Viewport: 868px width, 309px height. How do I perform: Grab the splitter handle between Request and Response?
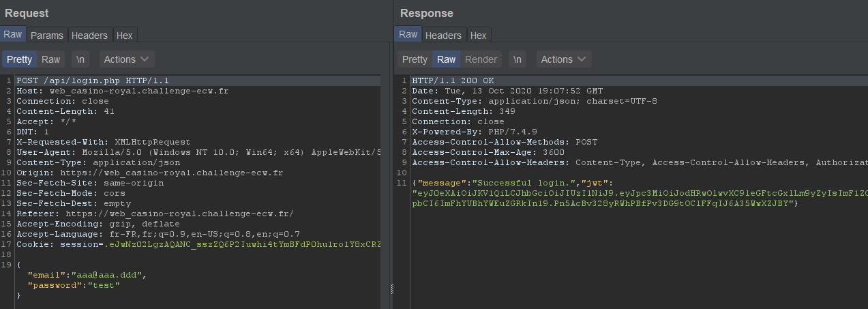pos(392,289)
